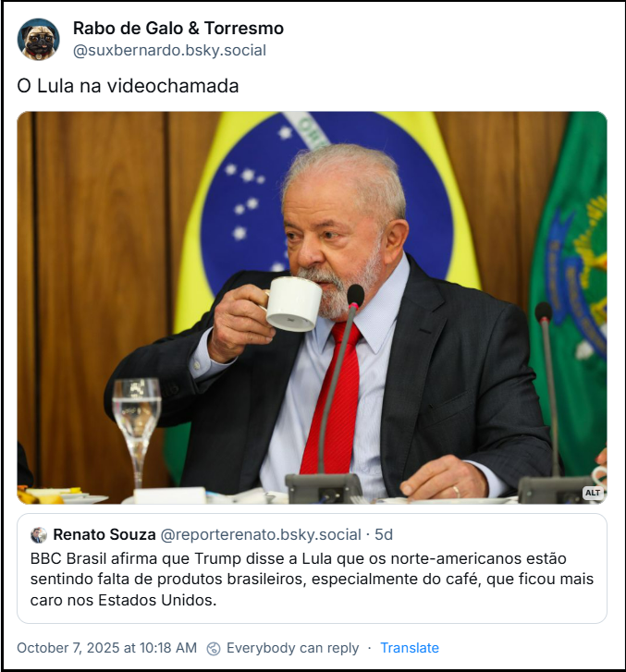Click the reply-settings icon beside 'Everybody can reply'

pyautogui.click(x=214, y=648)
